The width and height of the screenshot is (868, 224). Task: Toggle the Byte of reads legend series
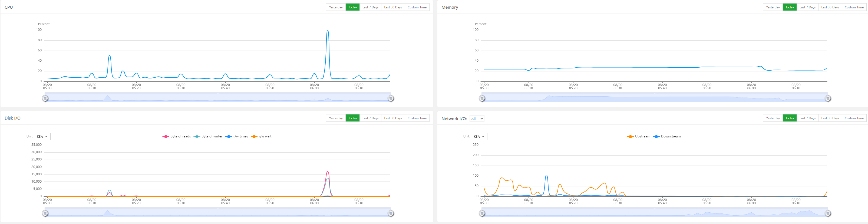pos(177,136)
